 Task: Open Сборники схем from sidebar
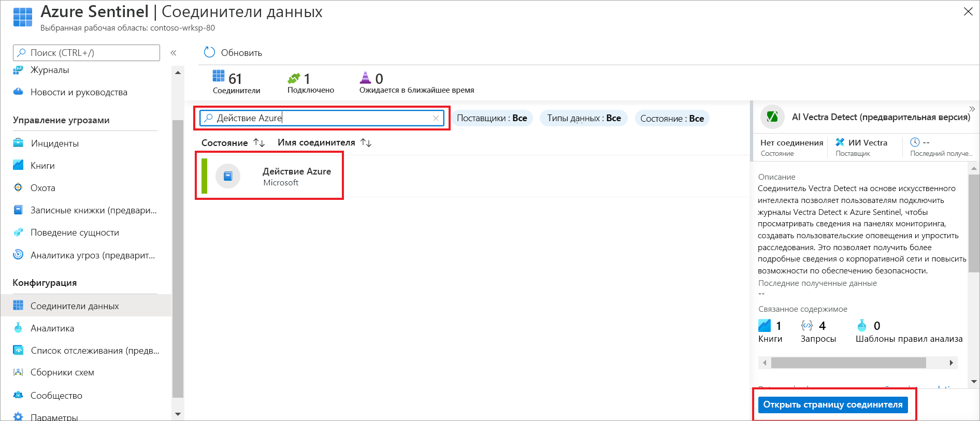point(62,372)
